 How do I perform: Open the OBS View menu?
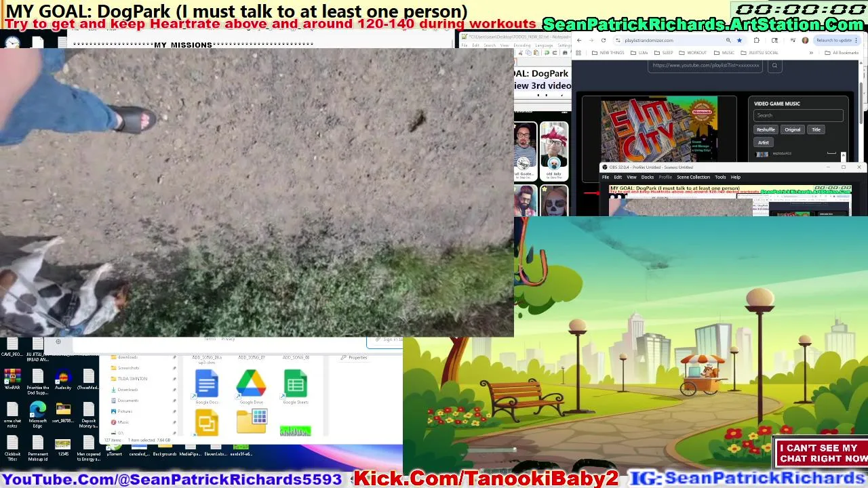[631, 177]
